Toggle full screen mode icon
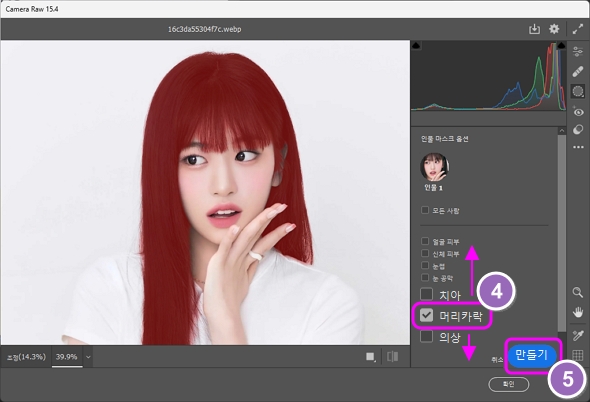 (578, 29)
